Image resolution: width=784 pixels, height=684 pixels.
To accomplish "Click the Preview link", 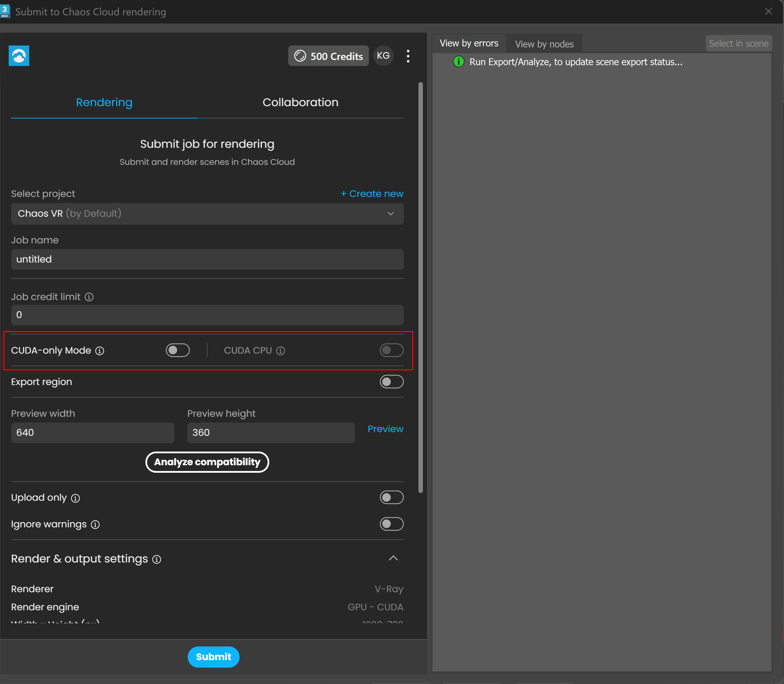I will coord(385,429).
